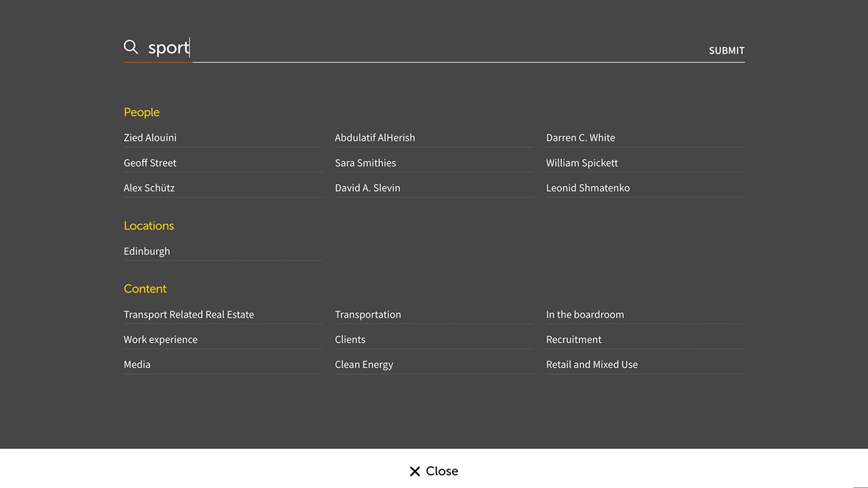Click the Alex Schütz result

click(149, 188)
